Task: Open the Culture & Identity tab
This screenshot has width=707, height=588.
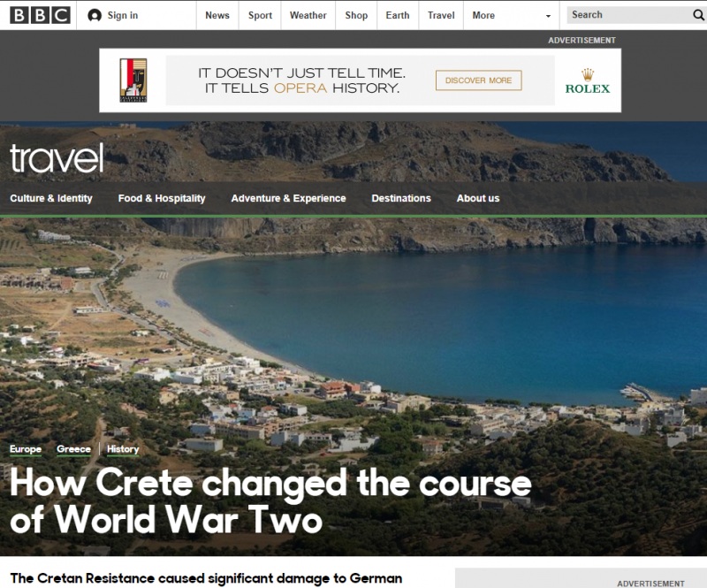Action: 51,198
